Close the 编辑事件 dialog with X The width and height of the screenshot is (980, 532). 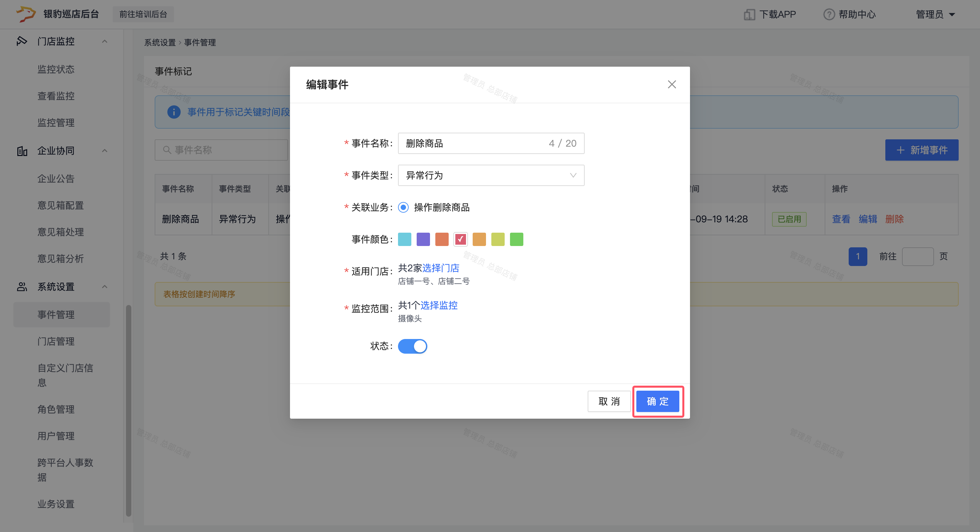[x=671, y=84]
